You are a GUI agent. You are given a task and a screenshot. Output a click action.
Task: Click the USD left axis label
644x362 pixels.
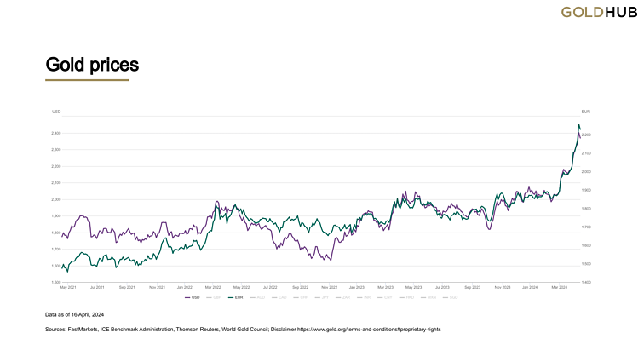click(x=57, y=112)
